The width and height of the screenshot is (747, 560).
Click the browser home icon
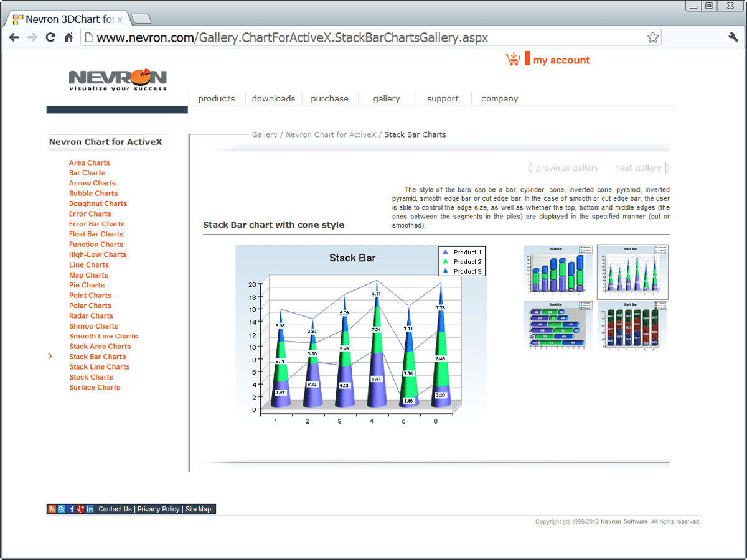click(x=68, y=37)
